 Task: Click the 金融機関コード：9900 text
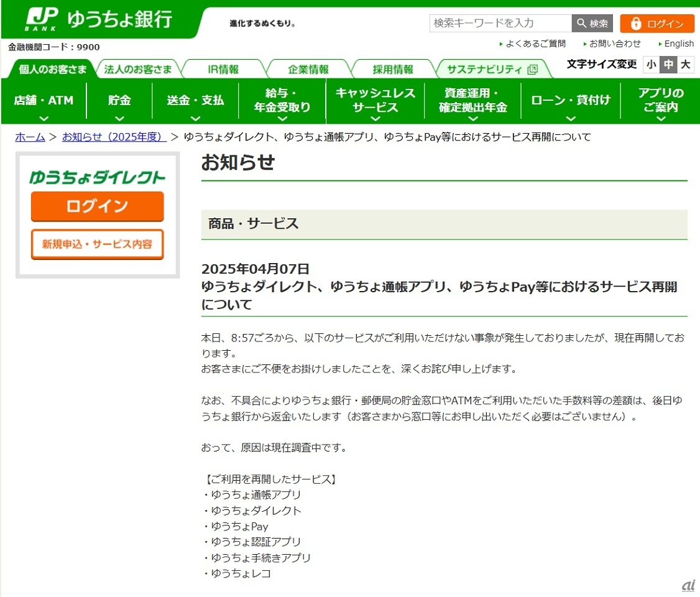(53, 47)
